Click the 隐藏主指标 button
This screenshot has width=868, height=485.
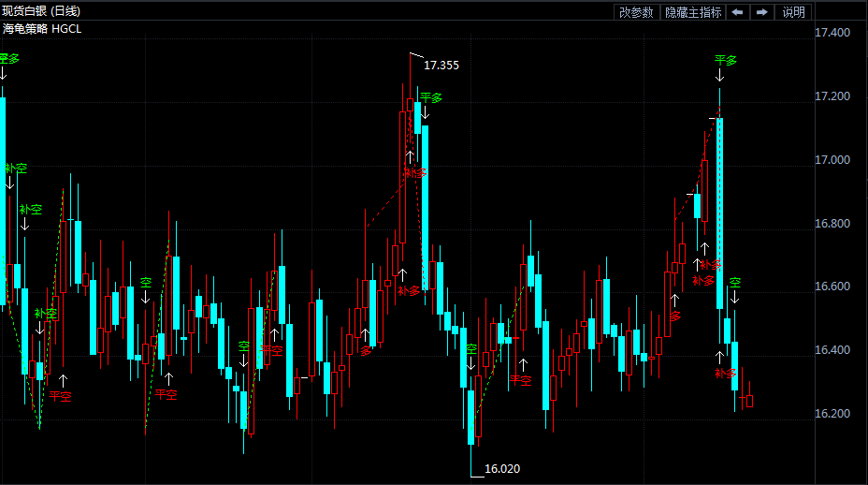click(x=693, y=12)
